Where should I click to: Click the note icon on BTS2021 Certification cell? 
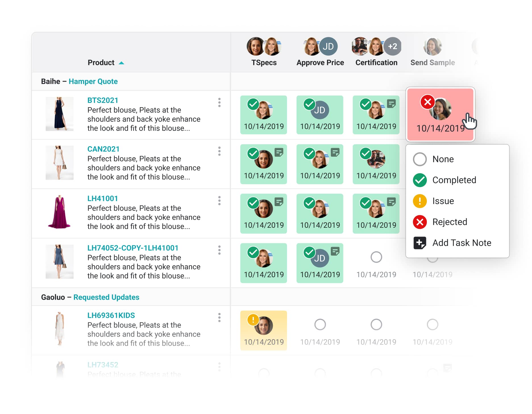391,104
